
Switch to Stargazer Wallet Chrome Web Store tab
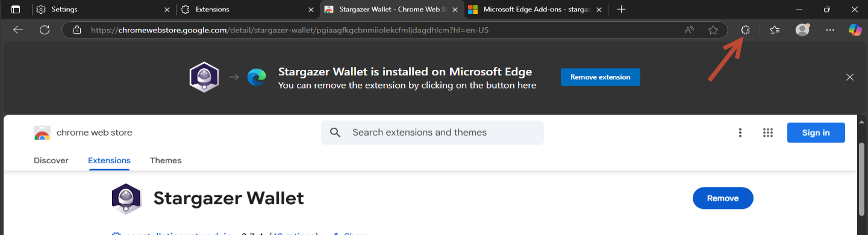(x=391, y=10)
